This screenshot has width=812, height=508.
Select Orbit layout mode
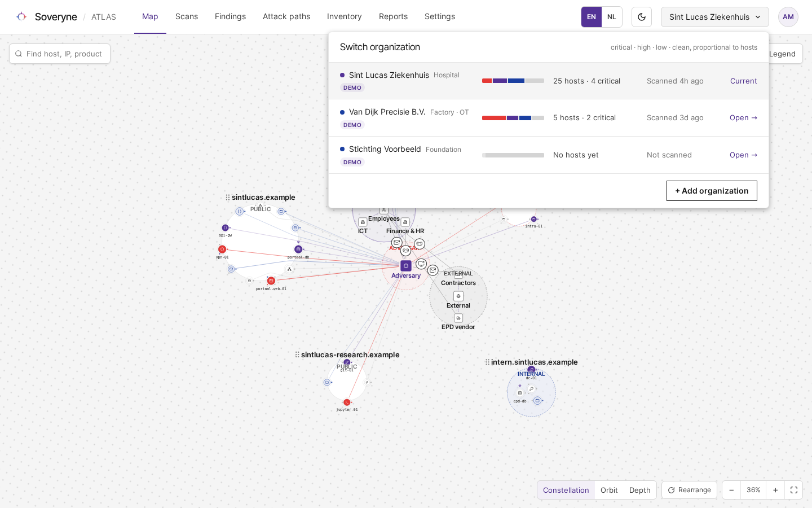pyautogui.click(x=609, y=490)
